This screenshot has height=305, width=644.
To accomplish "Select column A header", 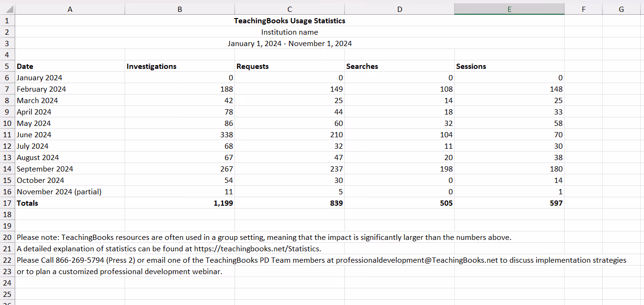I will click(70, 9).
